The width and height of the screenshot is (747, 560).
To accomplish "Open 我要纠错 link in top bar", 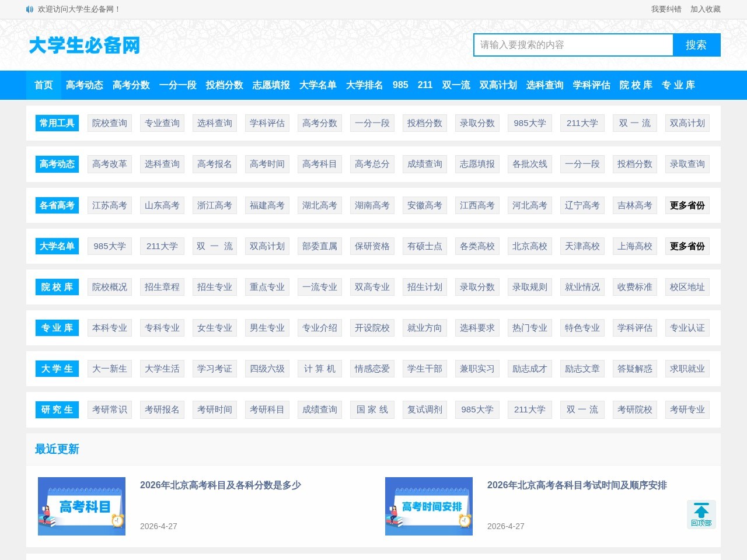I will (x=666, y=9).
